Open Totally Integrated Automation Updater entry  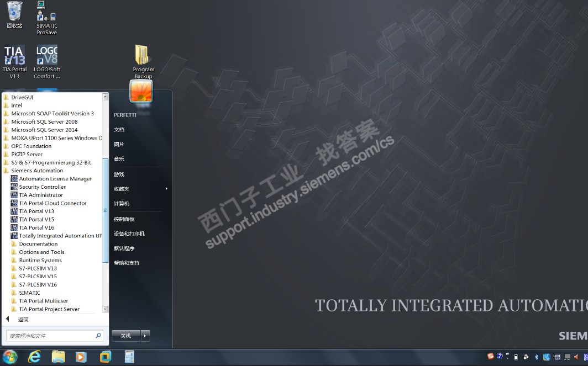coord(56,236)
